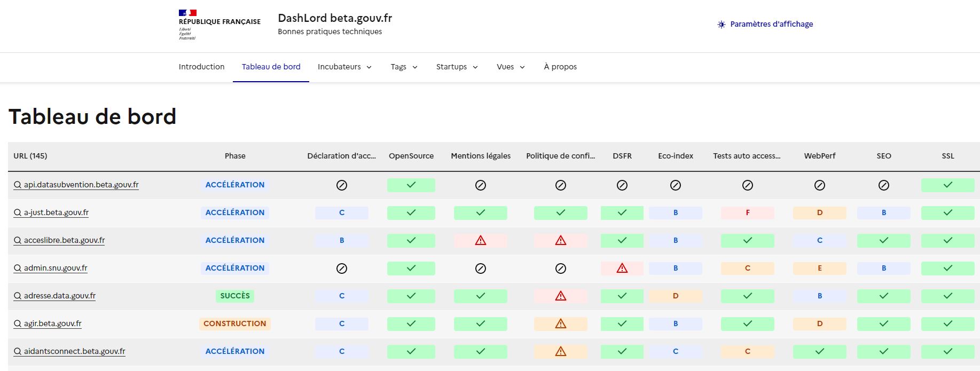The width and height of the screenshot is (980, 371).
Task: Open the Startups dropdown menu
Action: pyautogui.click(x=457, y=67)
